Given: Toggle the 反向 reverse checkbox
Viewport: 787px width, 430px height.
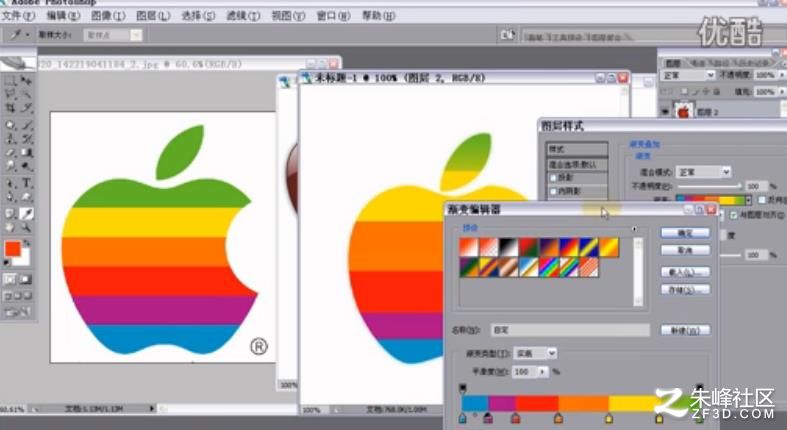Looking at the screenshot, I should [x=761, y=200].
